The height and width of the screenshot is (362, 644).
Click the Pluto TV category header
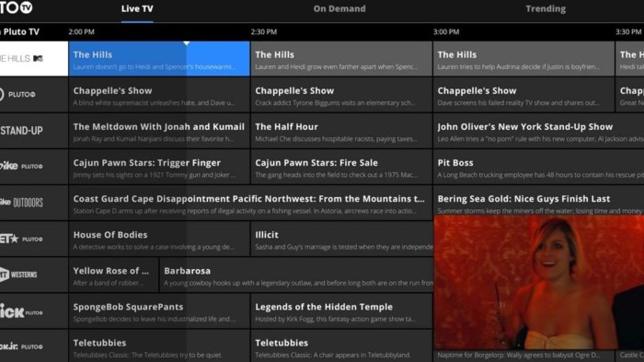click(20, 31)
